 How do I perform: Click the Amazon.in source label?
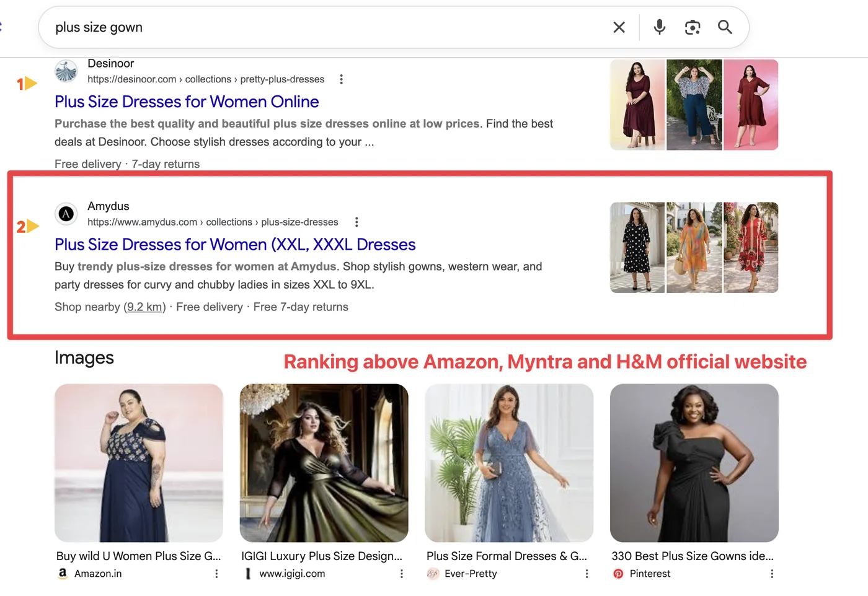tap(98, 574)
